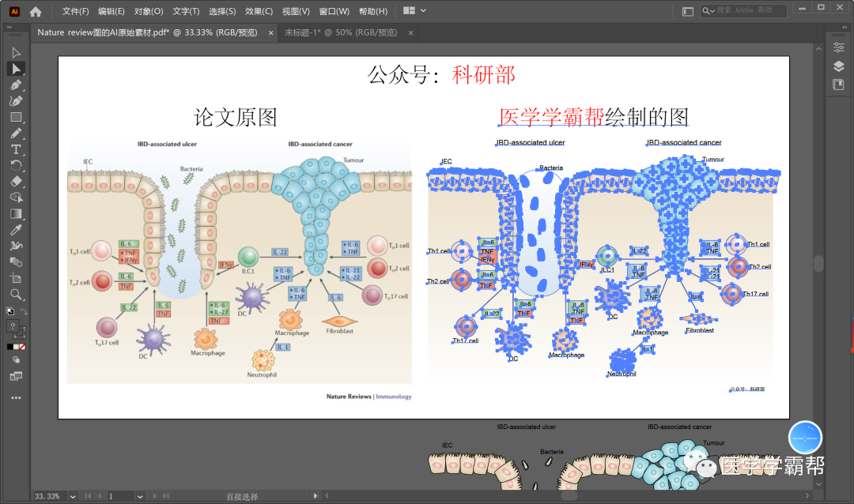The image size is (854, 504).
Task: Open the 选择(S) menu
Action: 222,11
